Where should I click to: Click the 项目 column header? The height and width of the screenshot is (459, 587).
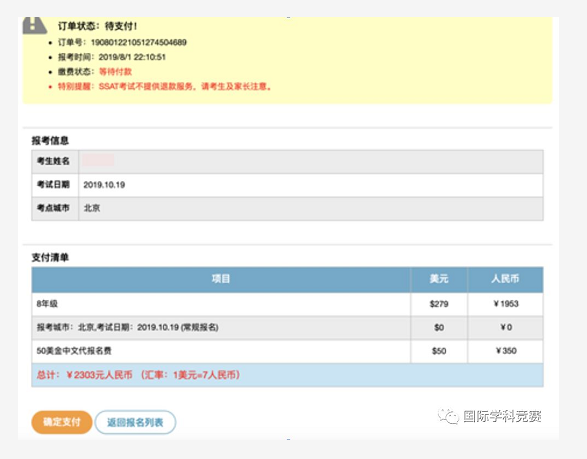(221, 279)
